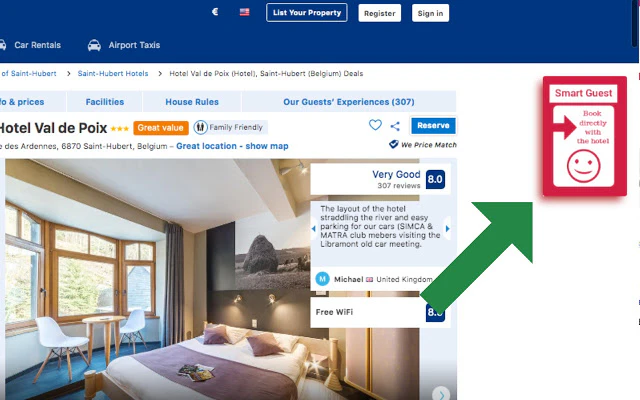Click Great location - show map link
Image resolution: width=640 pixels, height=400 pixels.
(x=232, y=146)
